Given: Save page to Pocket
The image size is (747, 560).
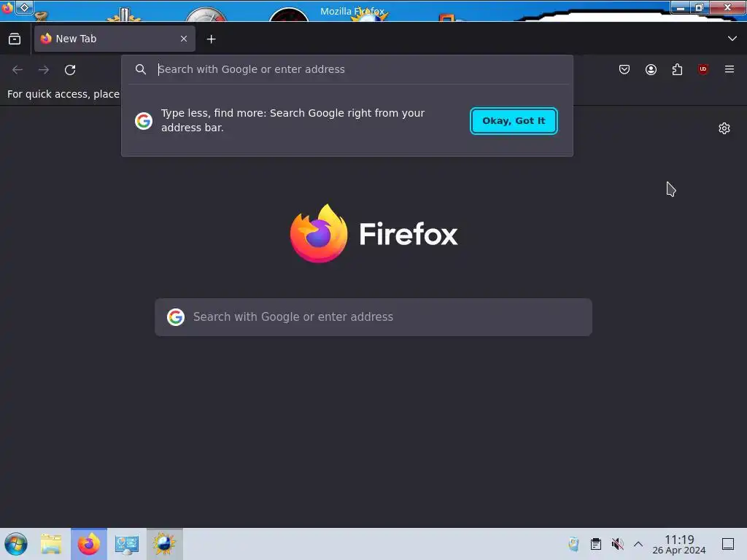Looking at the screenshot, I should (x=624, y=69).
